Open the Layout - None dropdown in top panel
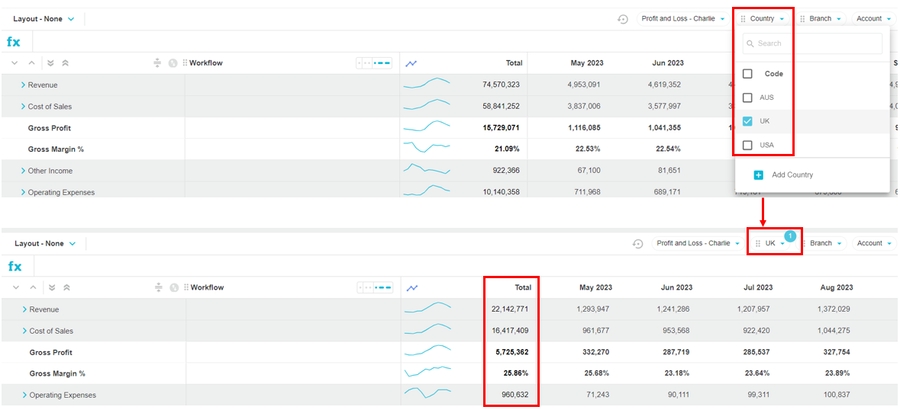This screenshot has height=410, width=900. tap(44, 19)
